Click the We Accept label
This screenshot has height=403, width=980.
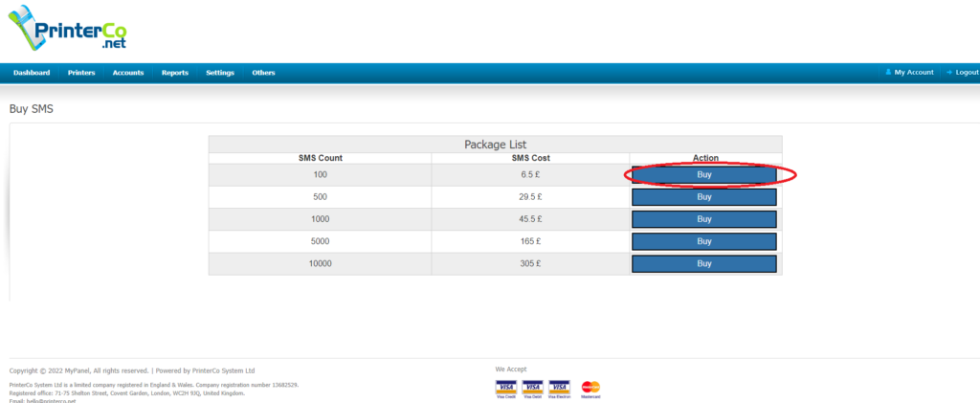tap(511, 369)
